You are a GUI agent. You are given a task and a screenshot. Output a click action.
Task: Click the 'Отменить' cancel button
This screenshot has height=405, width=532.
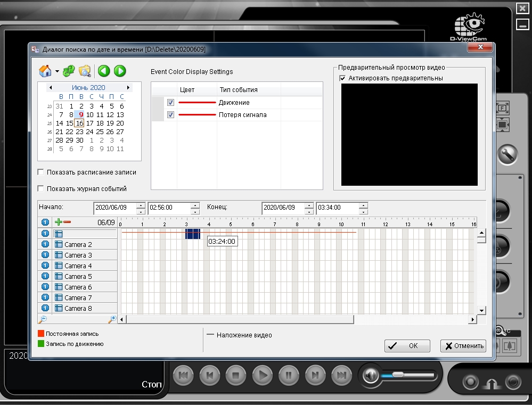[463, 346]
